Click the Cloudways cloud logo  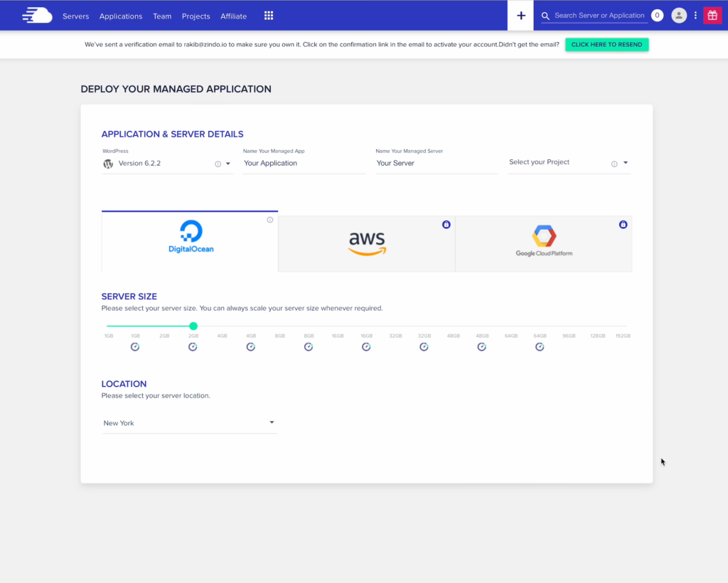pyautogui.click(x=37, y=16)
